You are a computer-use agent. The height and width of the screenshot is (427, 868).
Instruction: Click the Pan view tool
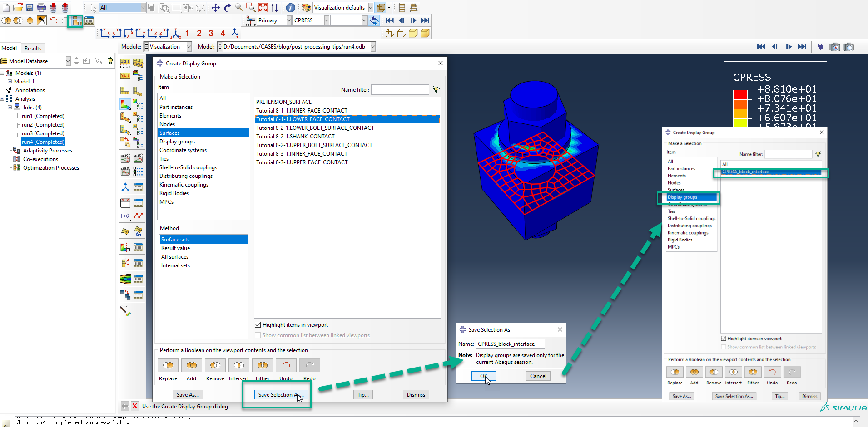click(216, 7)
